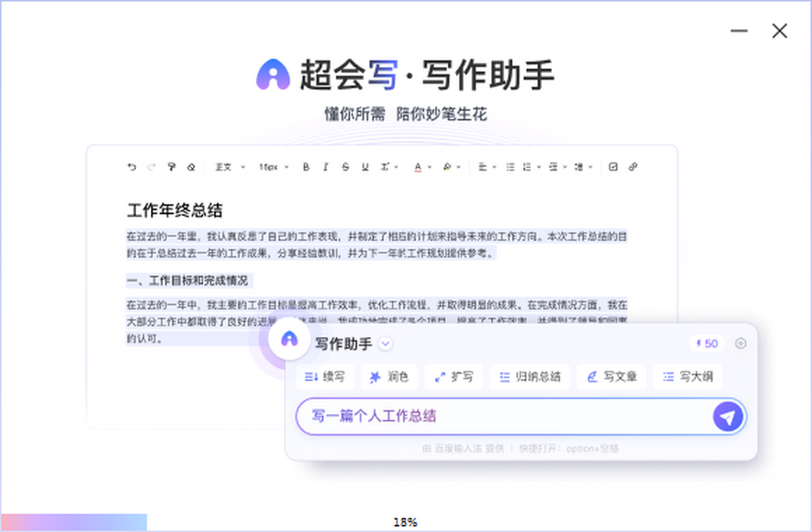Click the bullet list icon
The image size is (812, 532).
click(x=510, y=167)
